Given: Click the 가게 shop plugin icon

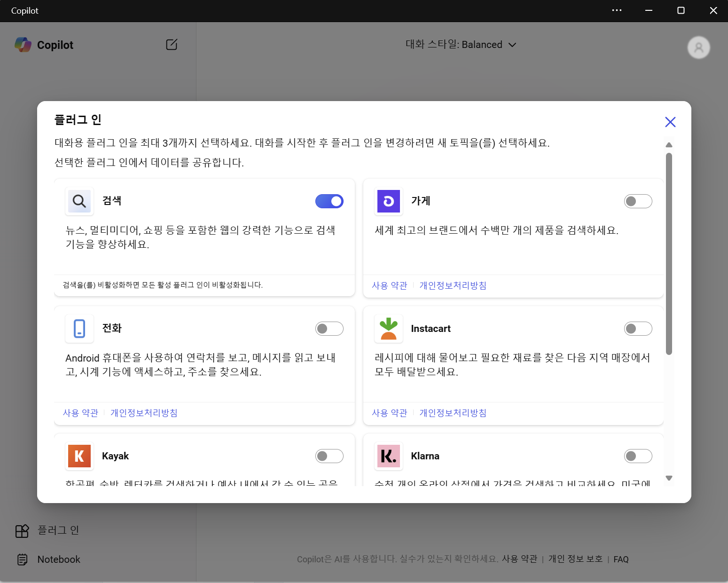Looking at the screenshot, I should (389, 201).
